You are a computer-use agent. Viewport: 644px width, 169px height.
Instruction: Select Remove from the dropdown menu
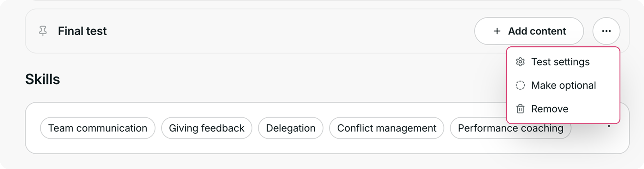pyautogui.click(x=563, y=109)
